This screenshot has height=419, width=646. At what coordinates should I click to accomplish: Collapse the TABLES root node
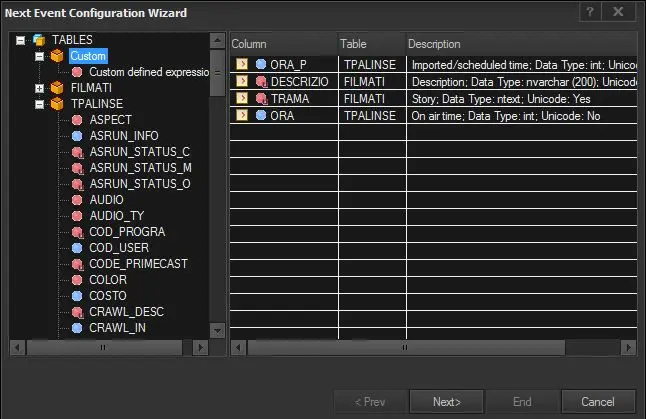[x=20, y=40]
